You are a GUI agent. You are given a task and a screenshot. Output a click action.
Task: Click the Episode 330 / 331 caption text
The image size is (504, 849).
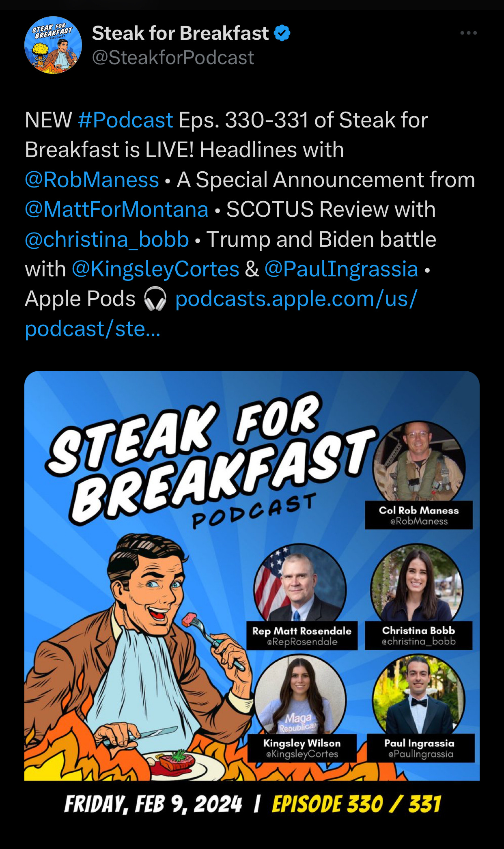(356, 804)
